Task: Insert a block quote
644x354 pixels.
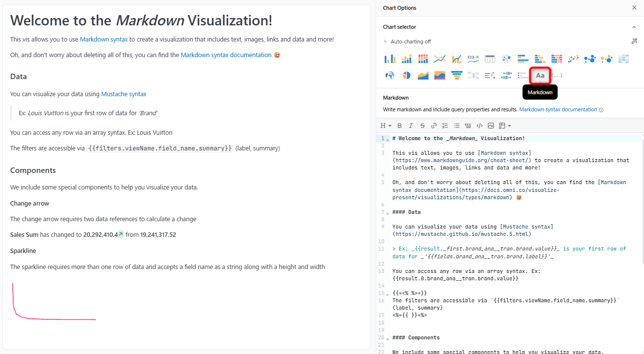Action: point(468,125)
